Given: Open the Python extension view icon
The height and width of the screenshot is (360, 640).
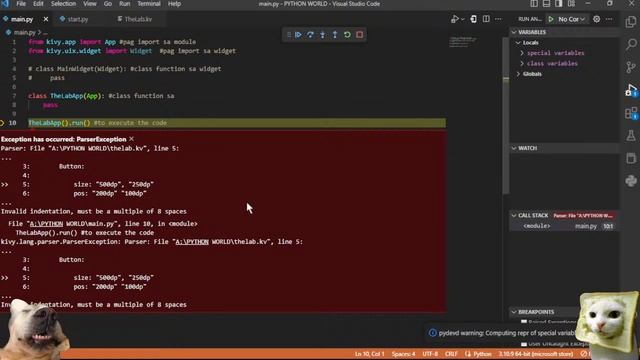Looking at the screenshot, I should 631,180.
